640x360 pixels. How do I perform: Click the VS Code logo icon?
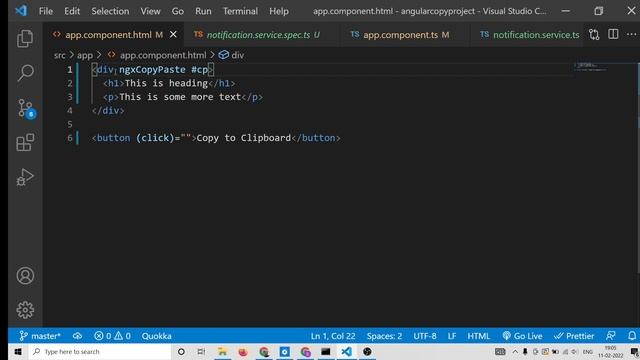21,11
